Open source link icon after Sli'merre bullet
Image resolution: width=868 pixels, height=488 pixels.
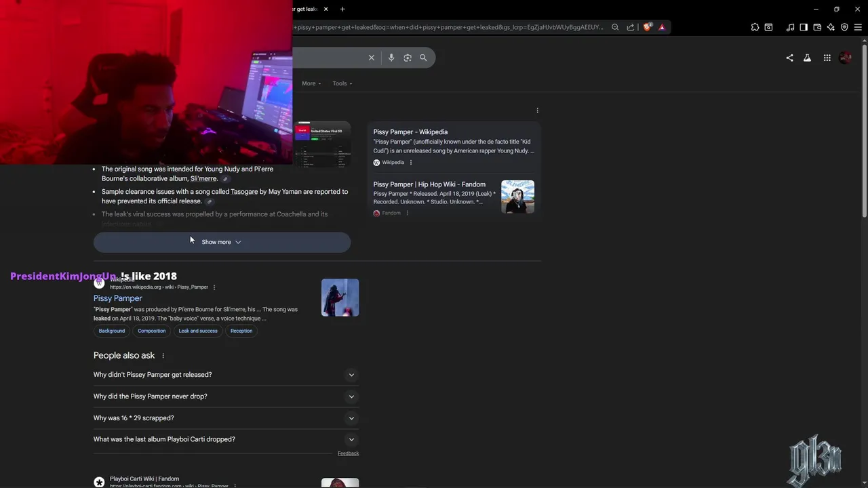click(225, 179)
